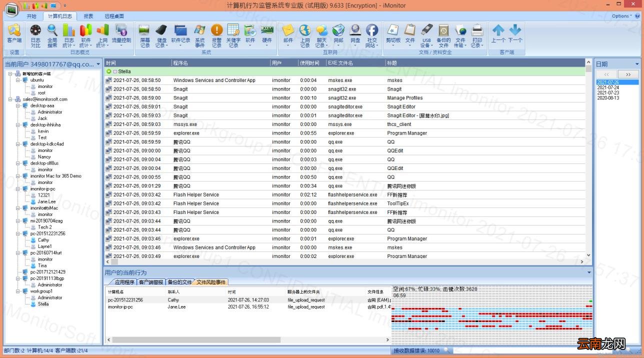The height and width of the screenshot is (358, 644).
Task: Open 网邮 webmail records
Action: 338,33
